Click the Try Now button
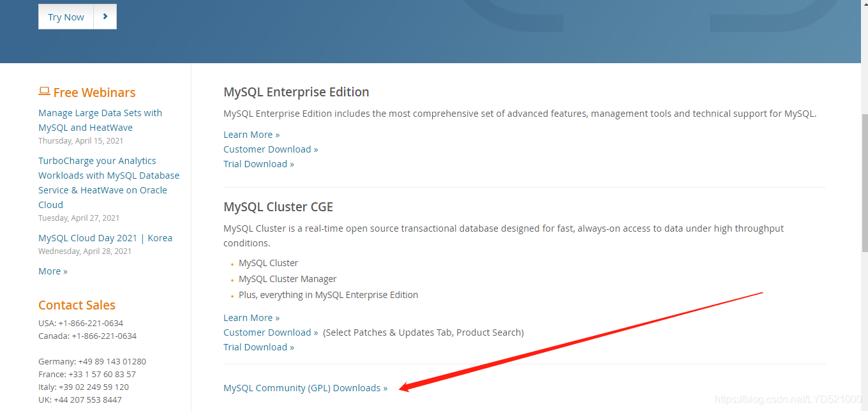868x411 pixels. click(77, 17)
